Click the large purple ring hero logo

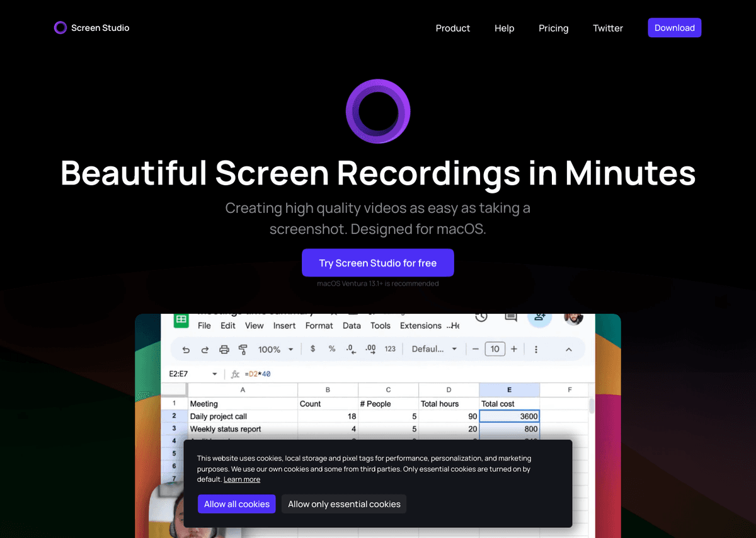click(378, 111)
